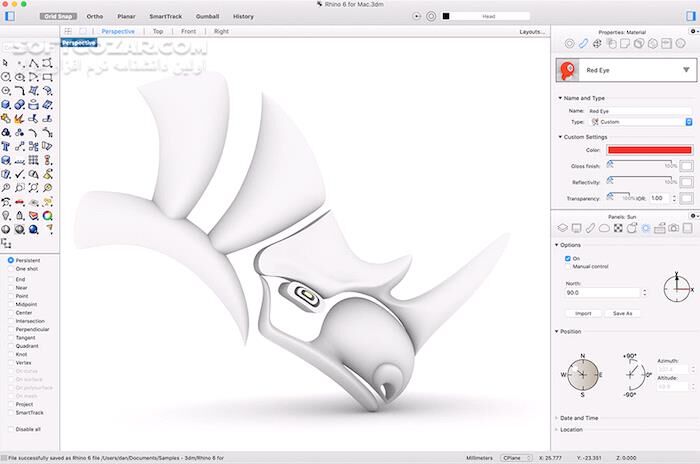Select the arrow pointer tool
Image resolution: width=700 pixels, height=464 pixels.
pos(5,63)
